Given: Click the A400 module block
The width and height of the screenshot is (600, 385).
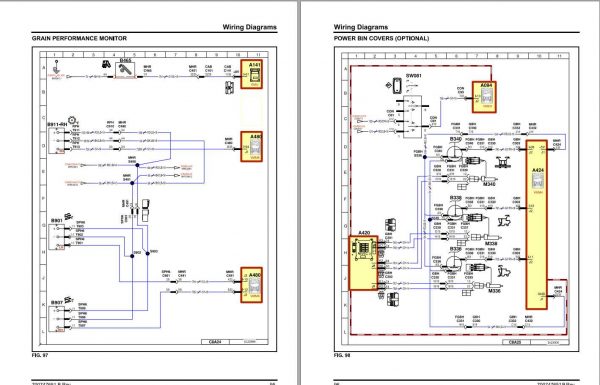Looking at the screenshot, I should (252, 285).
